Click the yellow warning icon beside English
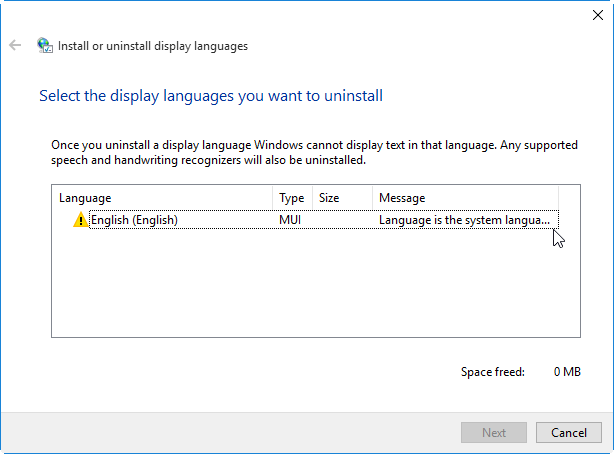The height and width of the screenshot is (454, 614). pyautogui.click(x=81, y=220)
